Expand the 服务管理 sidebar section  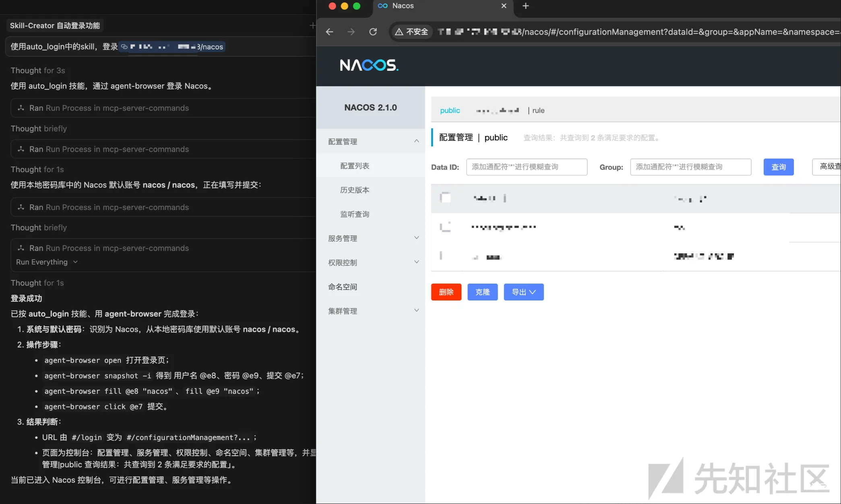click(x=417, y=238)
